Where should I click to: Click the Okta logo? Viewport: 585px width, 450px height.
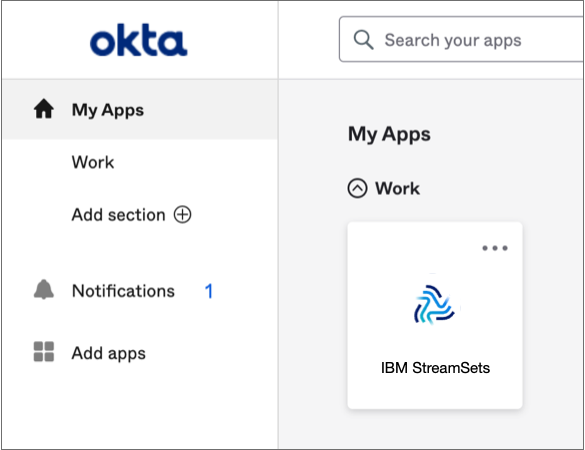138,40
